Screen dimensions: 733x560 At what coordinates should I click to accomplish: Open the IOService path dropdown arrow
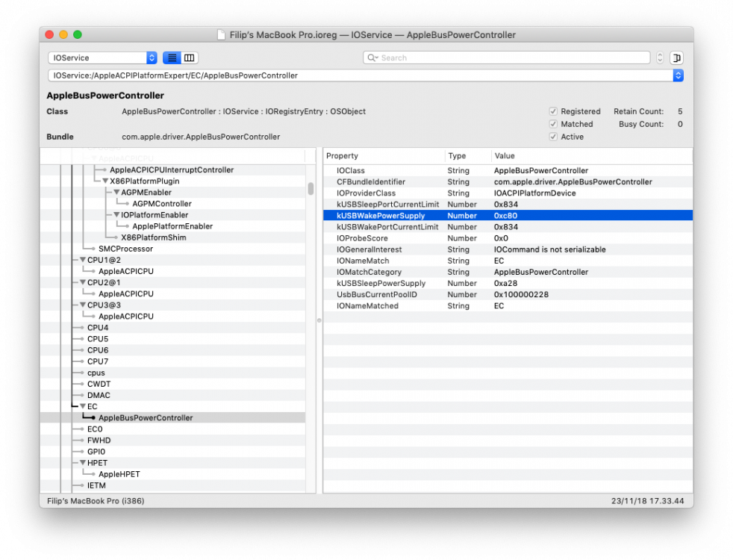pyautogui.click(x=679, y=75)
